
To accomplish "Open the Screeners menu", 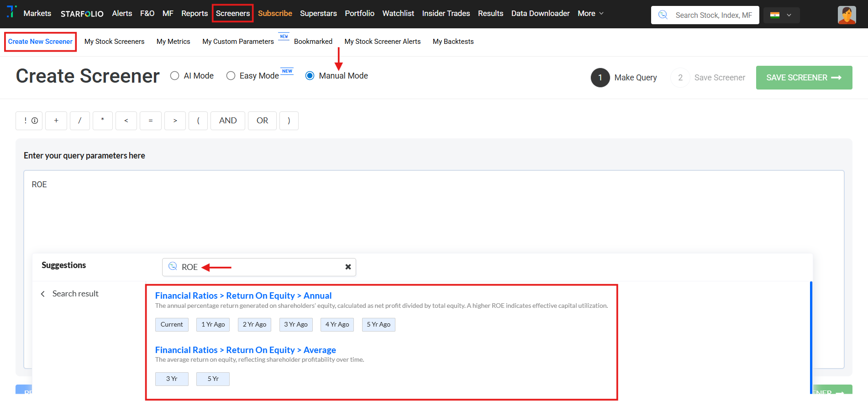I will click(x=233, y=13).
